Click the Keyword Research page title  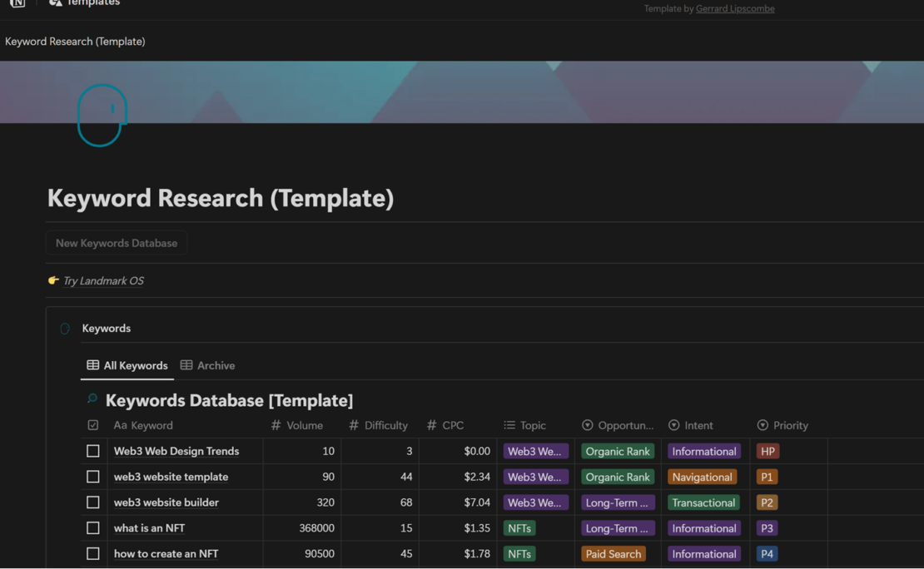(x=221, y=198)
